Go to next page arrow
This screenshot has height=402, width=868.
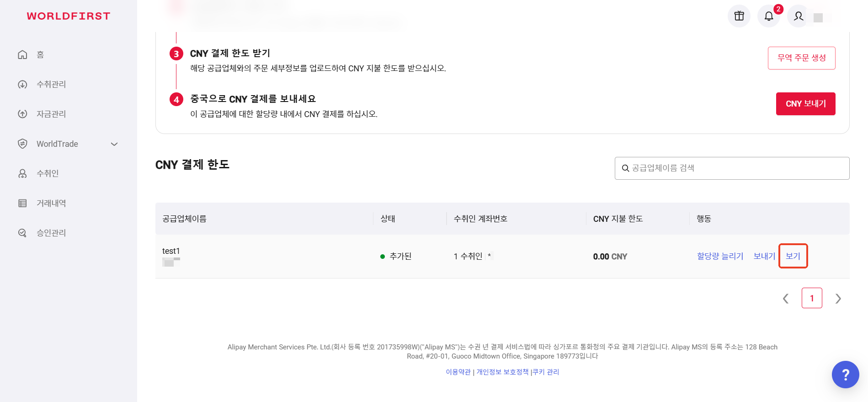click(x=838, y=299)
